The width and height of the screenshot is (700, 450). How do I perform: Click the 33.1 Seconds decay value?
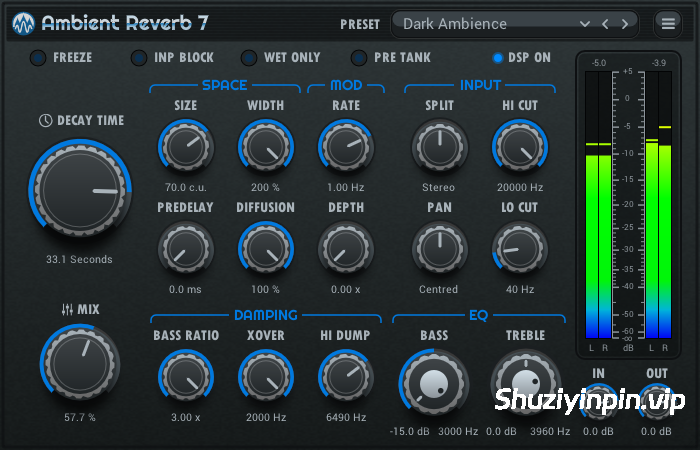pyautogui.click(x=79, y=259)
